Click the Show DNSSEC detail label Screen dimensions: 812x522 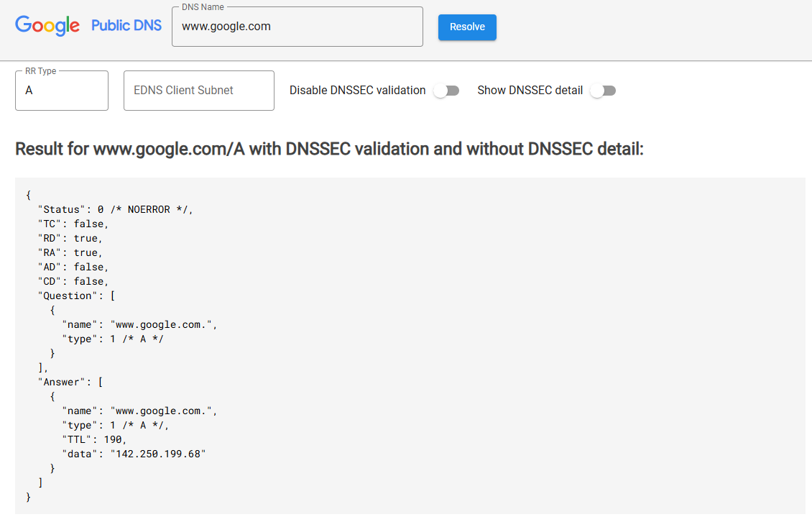click(x=530, y=90)
